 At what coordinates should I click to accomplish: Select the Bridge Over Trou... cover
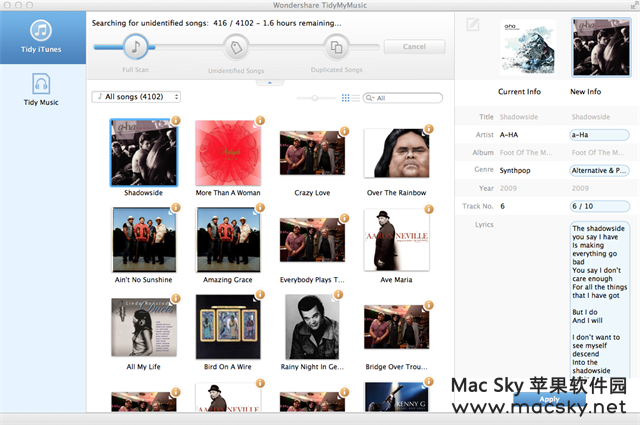click(396, 327)
